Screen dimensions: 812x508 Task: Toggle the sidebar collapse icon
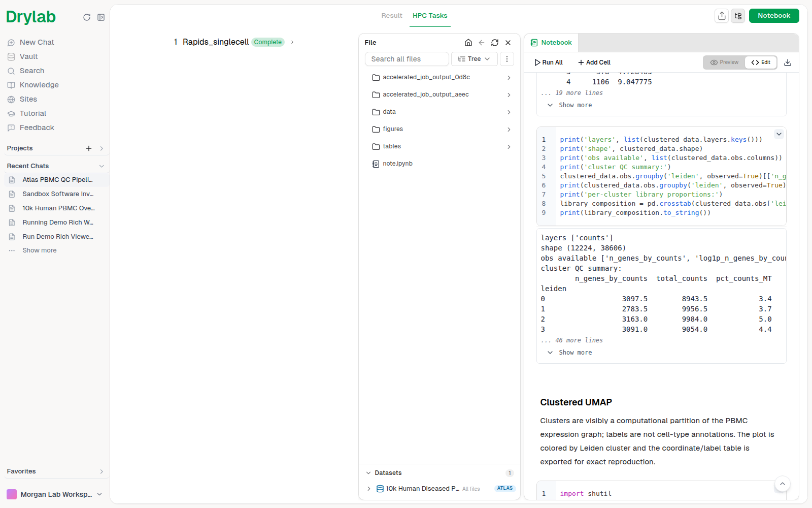tap(101, 17)
